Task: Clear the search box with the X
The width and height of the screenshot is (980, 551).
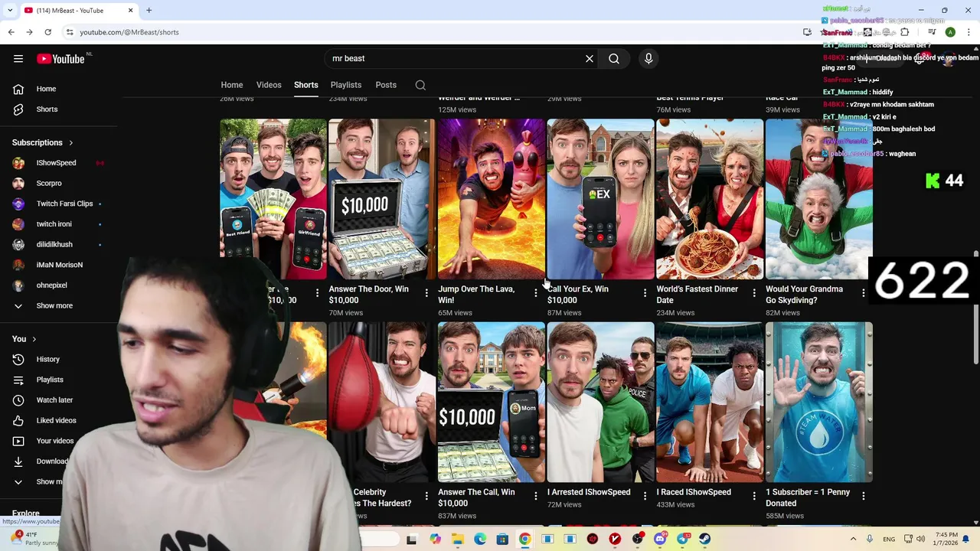Action: [x=590, y=58]
